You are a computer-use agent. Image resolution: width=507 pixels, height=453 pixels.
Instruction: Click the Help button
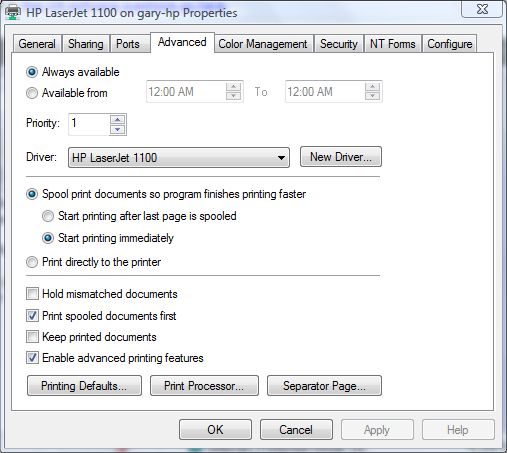click(x=458, y=429)
